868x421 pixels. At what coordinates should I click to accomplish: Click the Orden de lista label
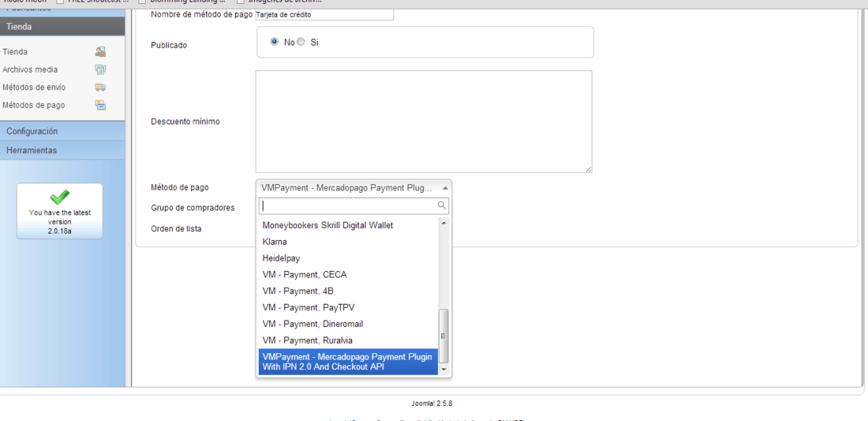pyautogui.click(x=176, y=227)
